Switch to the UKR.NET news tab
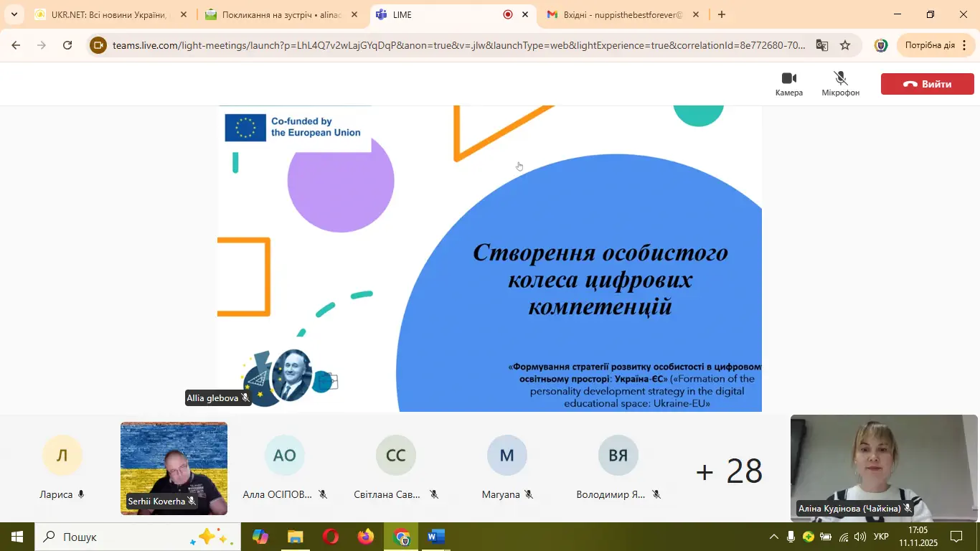The width and height of the screenshot is (980, 551). click(108, 14)
